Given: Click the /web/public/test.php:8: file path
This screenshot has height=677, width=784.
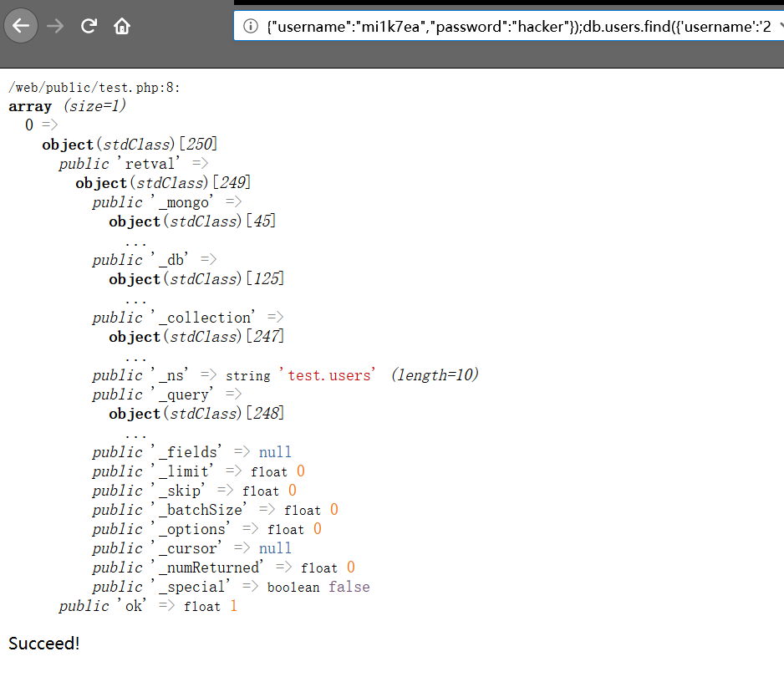Looking at the screenshot, I should tap(94, 88).
